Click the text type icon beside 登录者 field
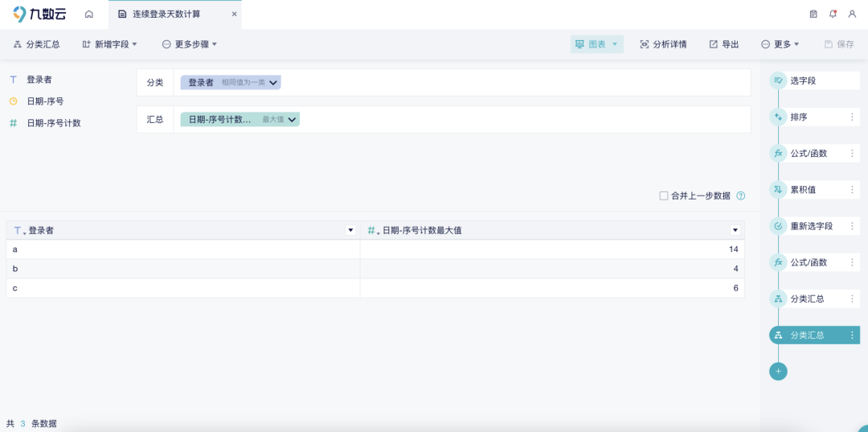Screen dimensions: 868x432 pos(14,80)
